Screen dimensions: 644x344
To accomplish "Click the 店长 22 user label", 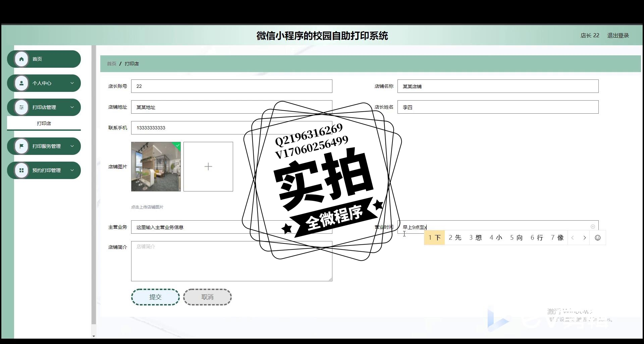I will (590, 36).
